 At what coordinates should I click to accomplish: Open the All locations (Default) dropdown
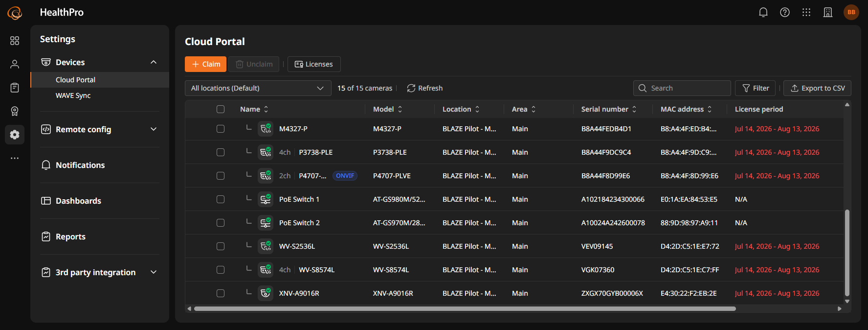(x=258, y=88)
